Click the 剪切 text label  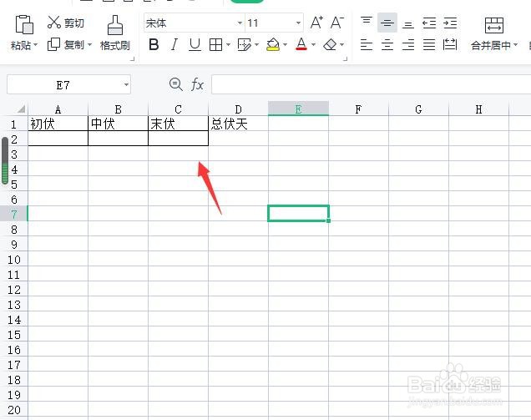74,23
